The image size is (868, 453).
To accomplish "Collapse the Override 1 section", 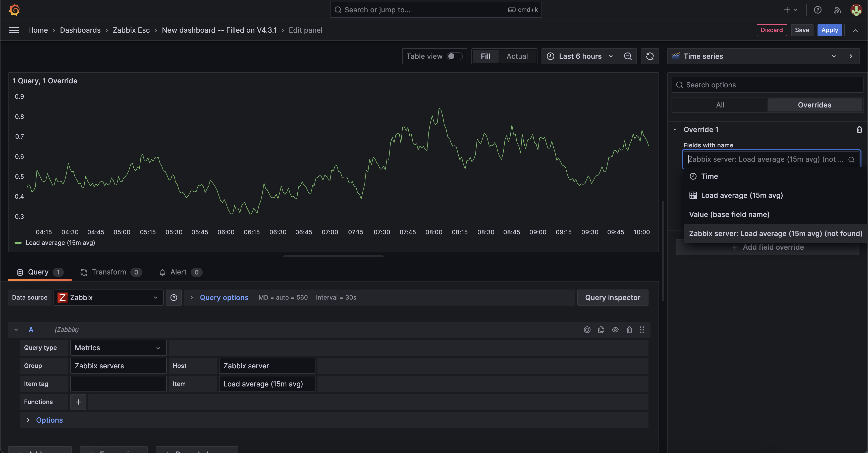I will [675, 129].
